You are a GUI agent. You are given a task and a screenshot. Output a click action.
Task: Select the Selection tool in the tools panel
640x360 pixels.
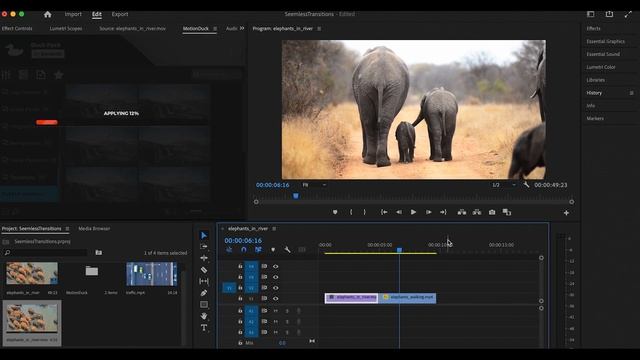click(x=204, y=235)
